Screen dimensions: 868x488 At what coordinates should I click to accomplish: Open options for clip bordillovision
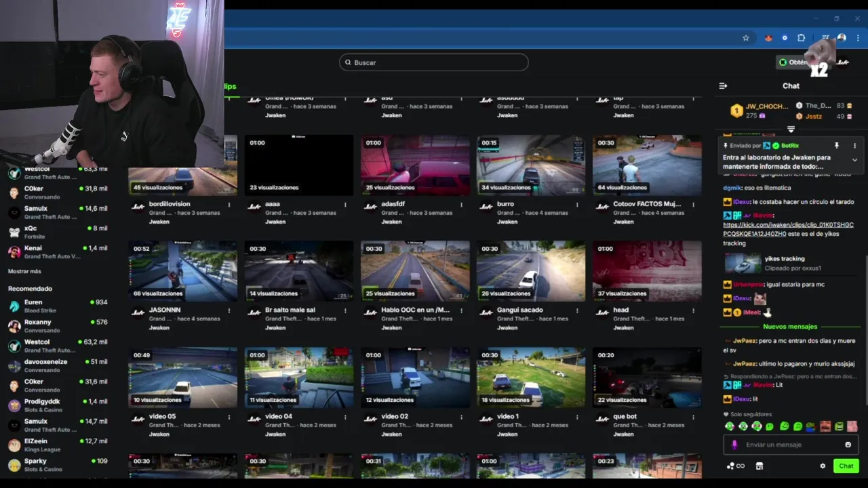[229, 204]
